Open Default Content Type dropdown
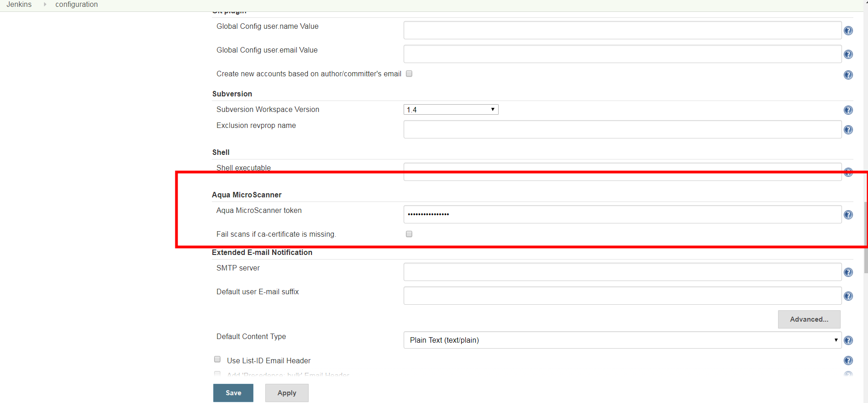868x403 pixels. point(622,340)
